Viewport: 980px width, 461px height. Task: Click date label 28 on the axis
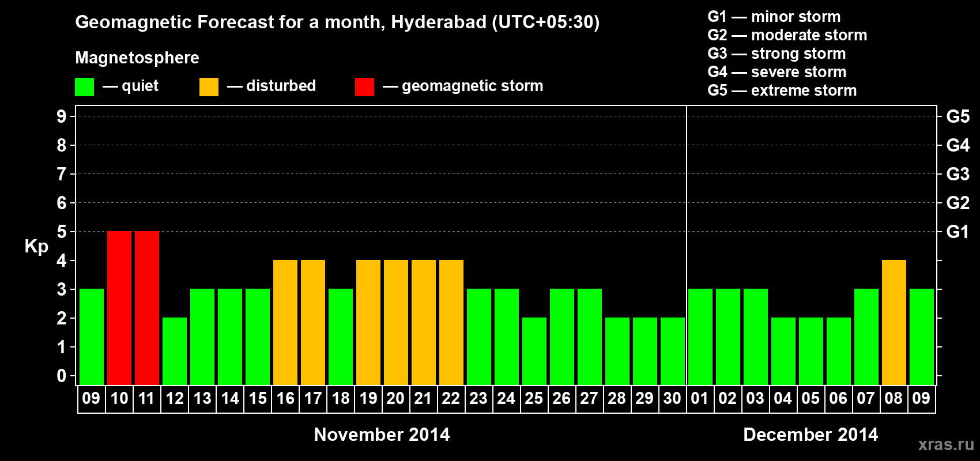click(617, 399)
